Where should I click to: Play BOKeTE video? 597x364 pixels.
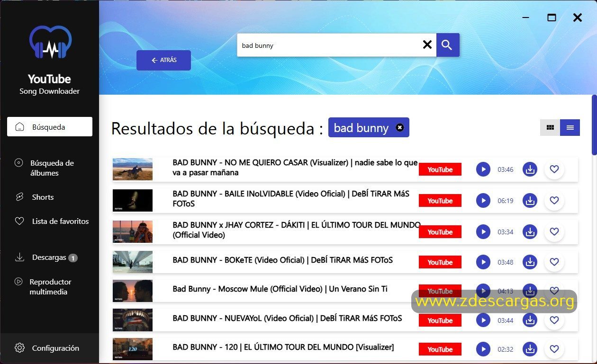pos(483,262)
